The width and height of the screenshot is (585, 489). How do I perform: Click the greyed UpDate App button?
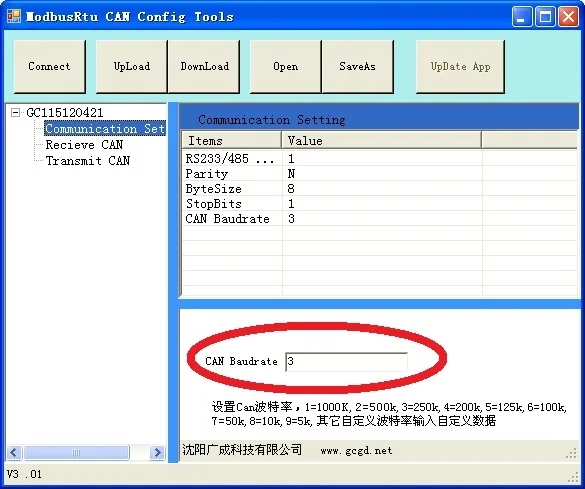(460, 66)
